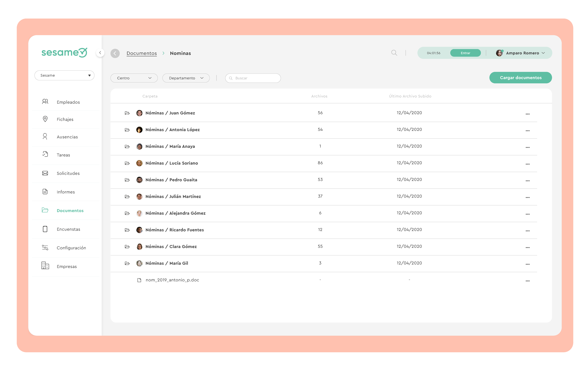Open the nom_2019_antonio_p.doc file

[172, 280]
